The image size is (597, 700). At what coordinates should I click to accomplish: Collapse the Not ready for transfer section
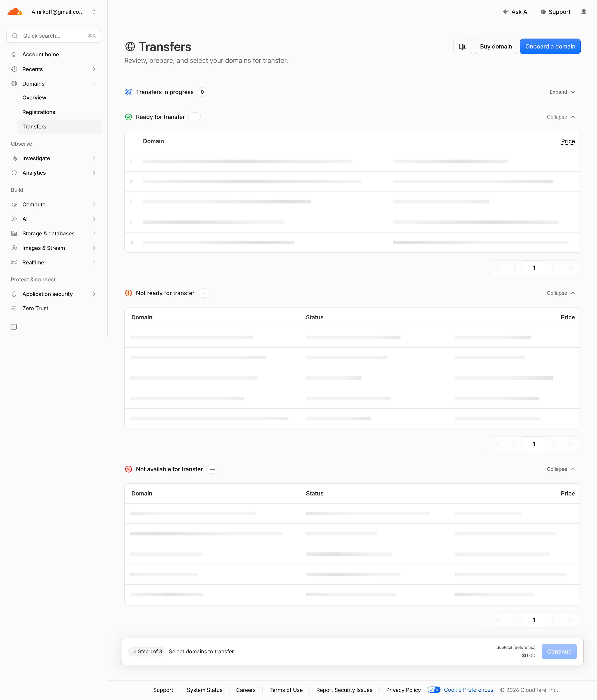pyautogui.click(x=561, y=293)
